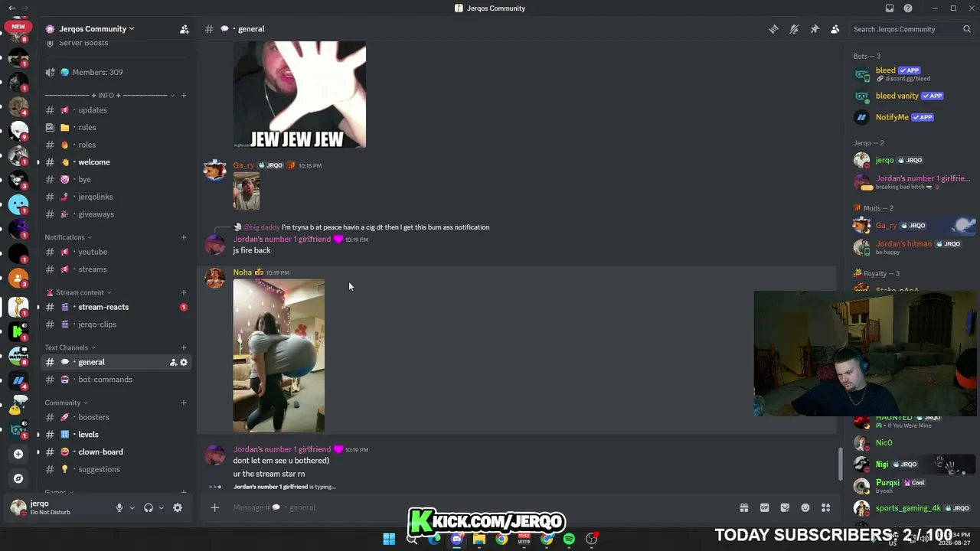Open the apps launcher icon
The height and width of the screenshot is (551, 980).
826,507
